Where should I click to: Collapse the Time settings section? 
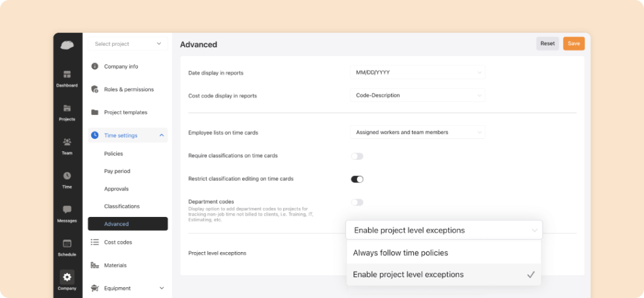162,135
